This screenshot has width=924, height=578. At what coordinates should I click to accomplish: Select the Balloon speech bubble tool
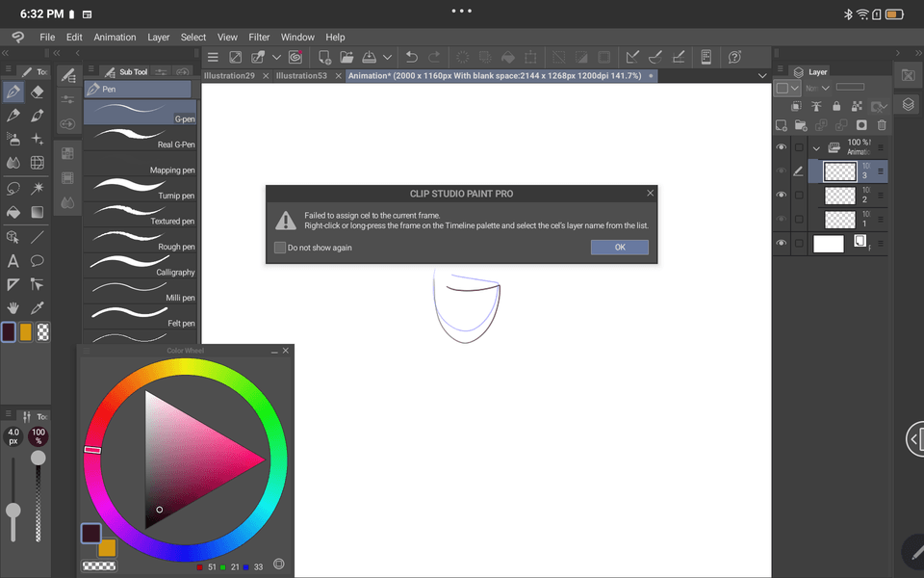pyautogui.click(x=38, y=261)
